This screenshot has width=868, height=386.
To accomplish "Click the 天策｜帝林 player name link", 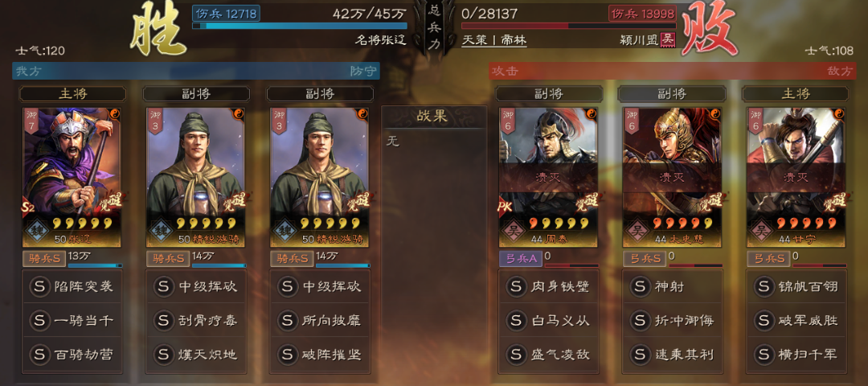I will pyautogui.click(x=493, y=40).
